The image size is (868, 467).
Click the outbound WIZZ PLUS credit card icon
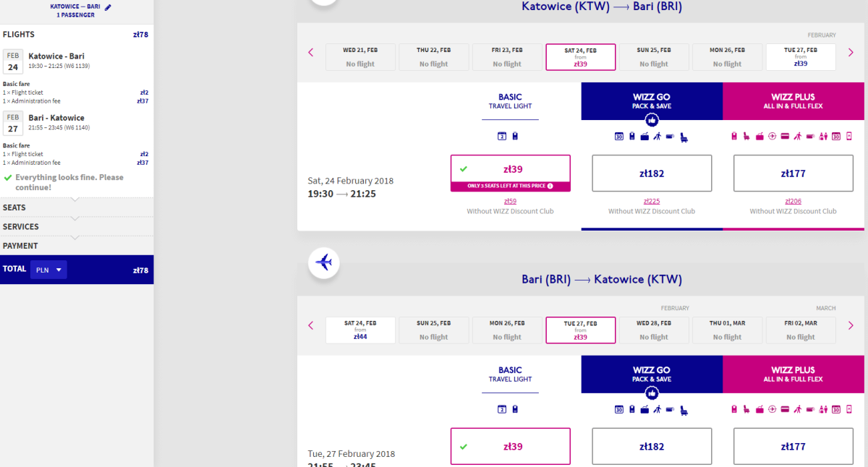coord(784,136)
